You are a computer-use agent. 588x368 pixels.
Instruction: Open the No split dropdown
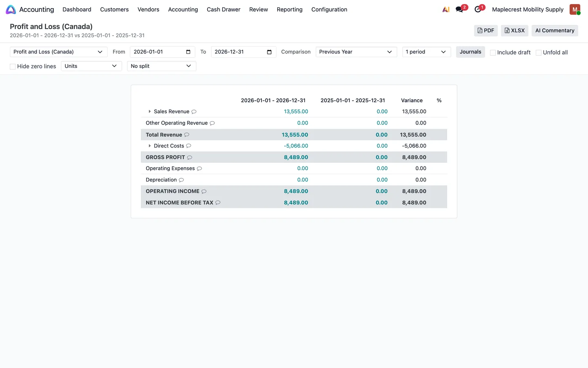click(x=161, y=66)
